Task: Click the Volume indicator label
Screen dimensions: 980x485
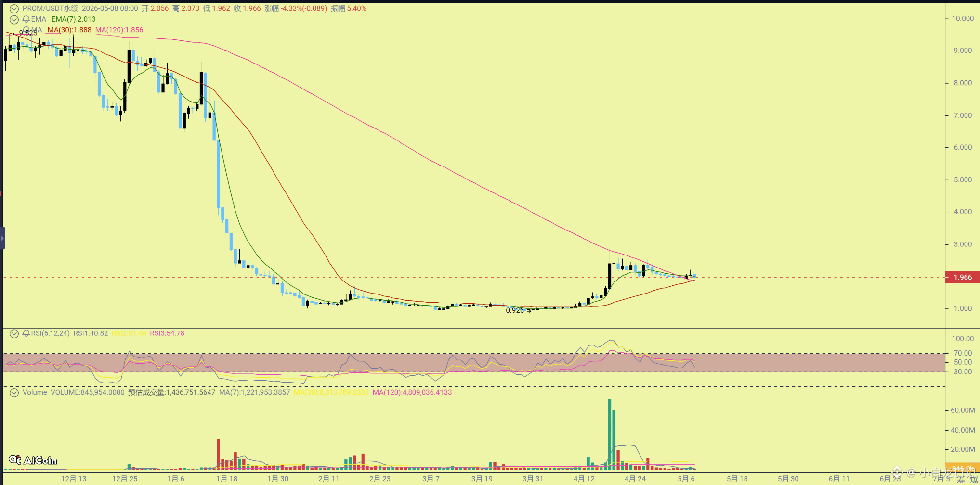Action: click(35, 393)
